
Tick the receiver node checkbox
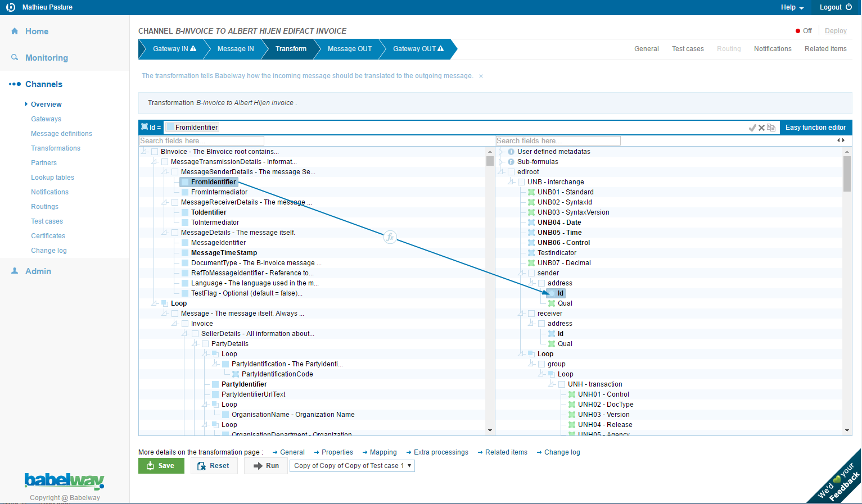(x=531, y=314)
